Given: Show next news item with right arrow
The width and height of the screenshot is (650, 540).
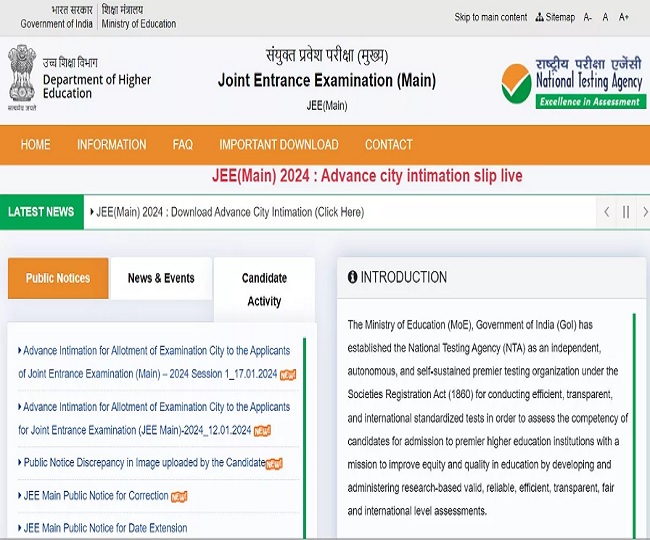Looking at the screenshot, I should (644, 212).
